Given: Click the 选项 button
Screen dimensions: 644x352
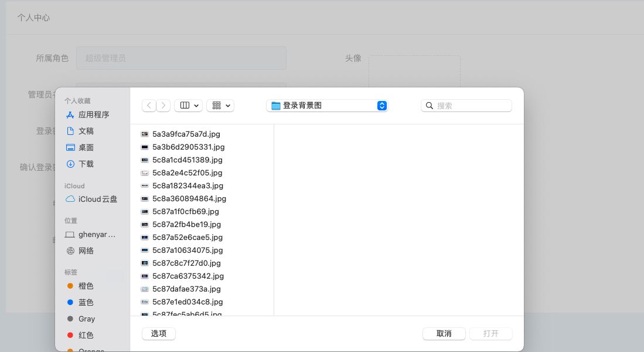Looking at the screenshot, I should click(158, 333).
